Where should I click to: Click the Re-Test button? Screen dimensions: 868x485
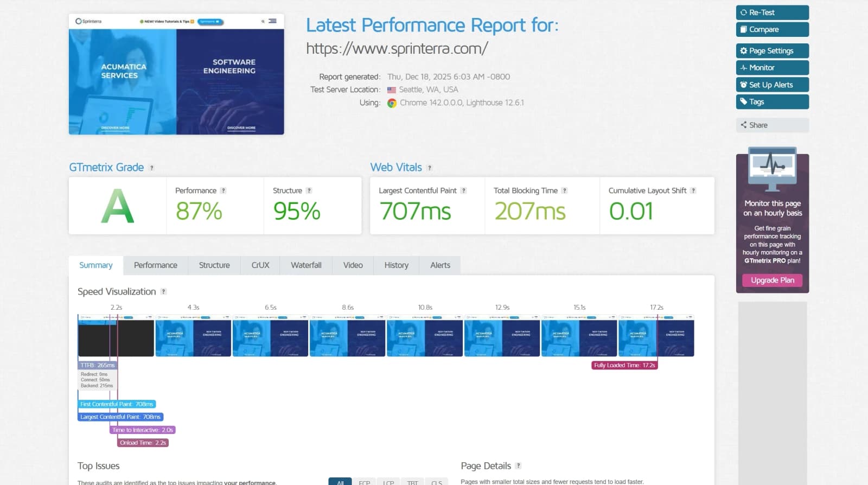click(x=772, y=12)
